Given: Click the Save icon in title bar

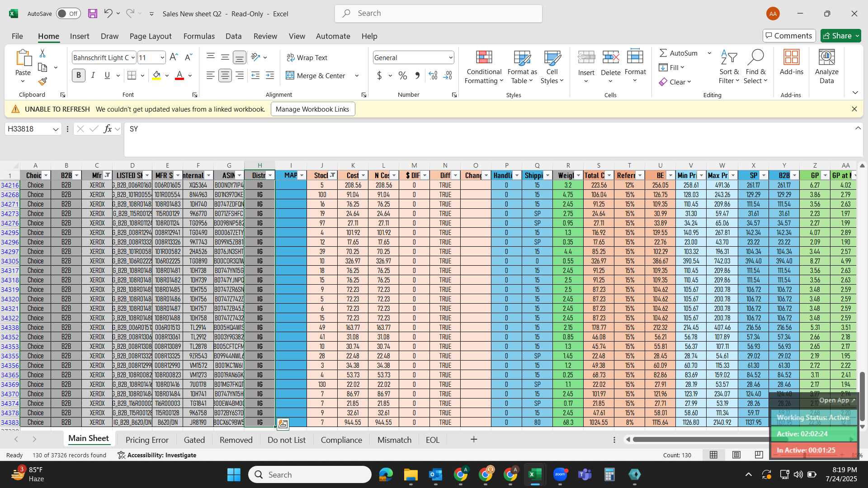Looking at the screenshot, I should (93, 14).
